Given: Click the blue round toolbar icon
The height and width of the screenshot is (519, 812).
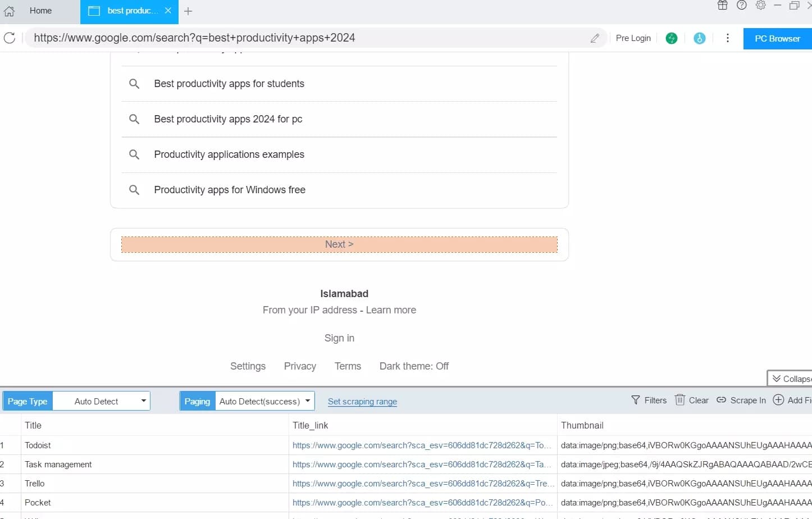Looking at the screenshot, I should 699,38.
